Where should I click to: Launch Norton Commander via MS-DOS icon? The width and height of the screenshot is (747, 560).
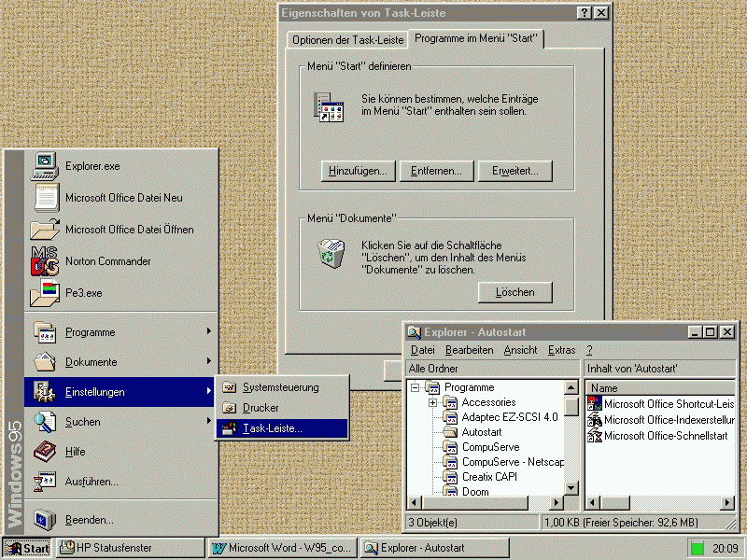pyautogui.click(x=45, y=261)
